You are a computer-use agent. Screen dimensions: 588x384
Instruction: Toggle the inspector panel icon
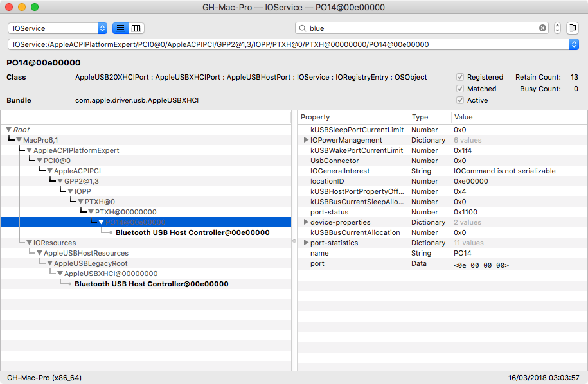pyautogui.click(x=573, y=28)
